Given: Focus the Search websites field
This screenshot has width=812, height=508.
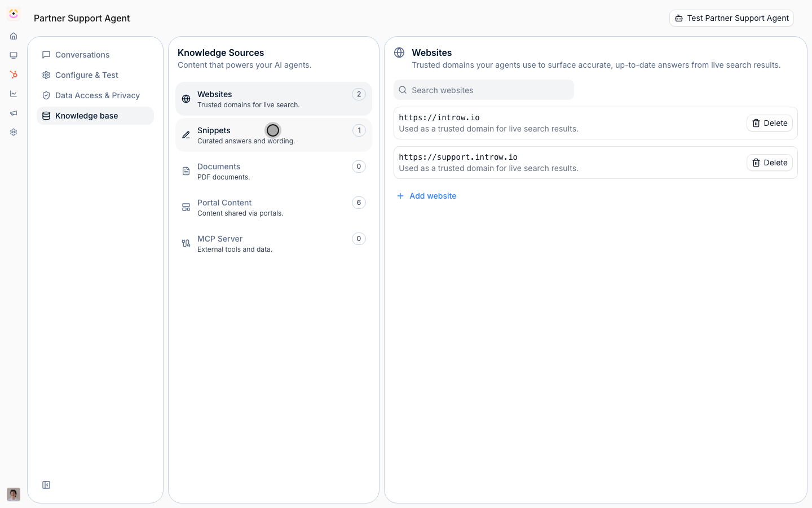Looking at the screenshot, I should (x=484, y=90).
